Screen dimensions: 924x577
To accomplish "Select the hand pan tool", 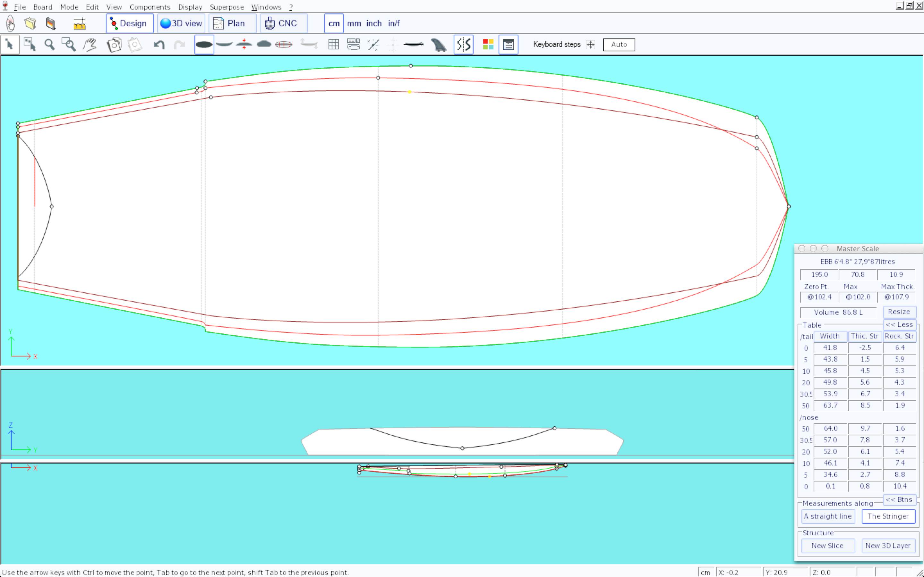I will pyautogui.click(x=90, y=45).
